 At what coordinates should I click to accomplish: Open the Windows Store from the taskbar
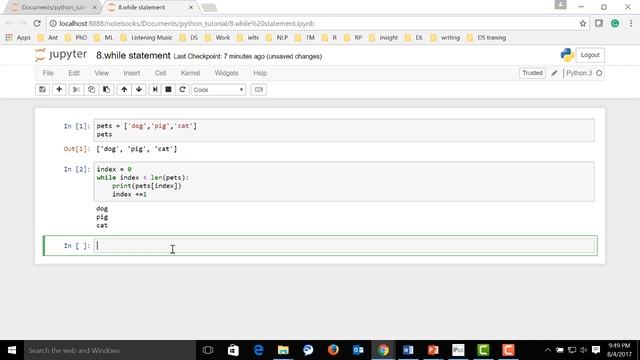pyautogui.click(x=233, y=350)
